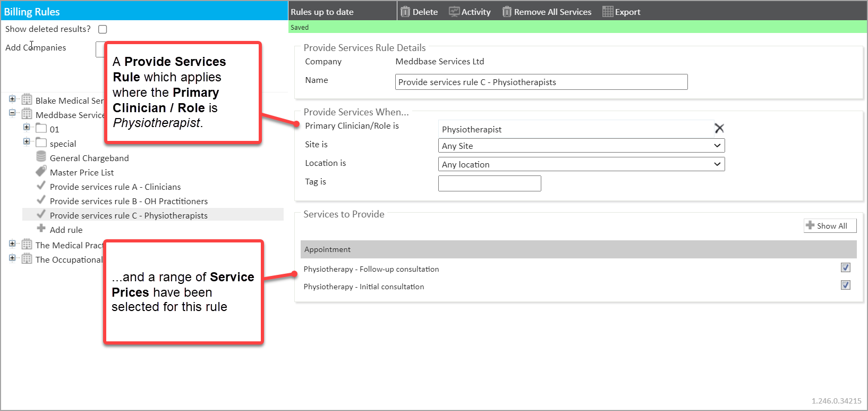Open the Site is dropdown
The image size is (868, 411).
click(581, 146)
